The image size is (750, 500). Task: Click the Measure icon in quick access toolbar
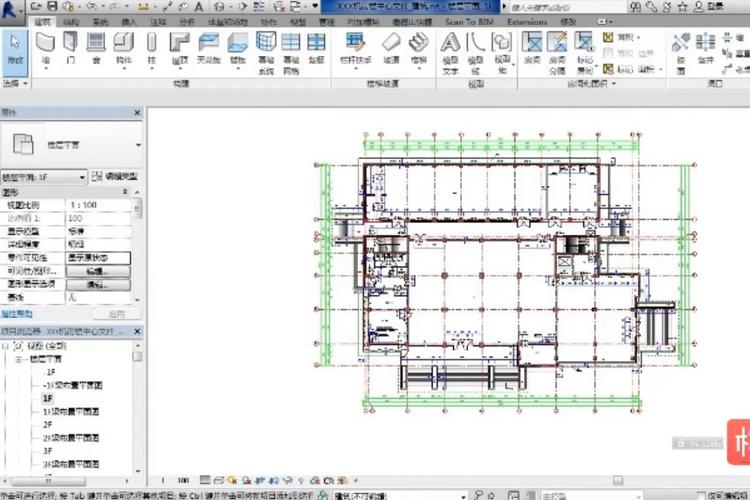tap(143, 7)
